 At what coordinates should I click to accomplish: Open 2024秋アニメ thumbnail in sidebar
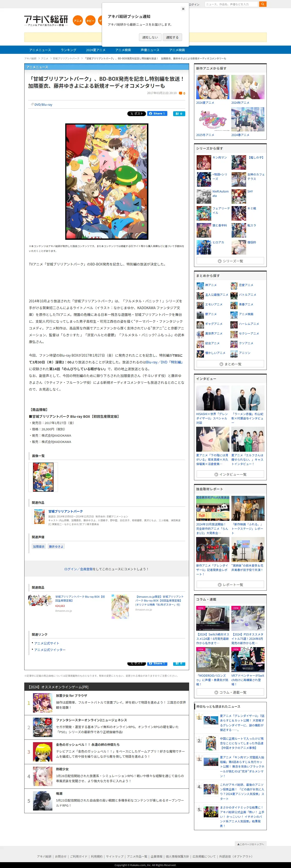(x=248, y=87)
